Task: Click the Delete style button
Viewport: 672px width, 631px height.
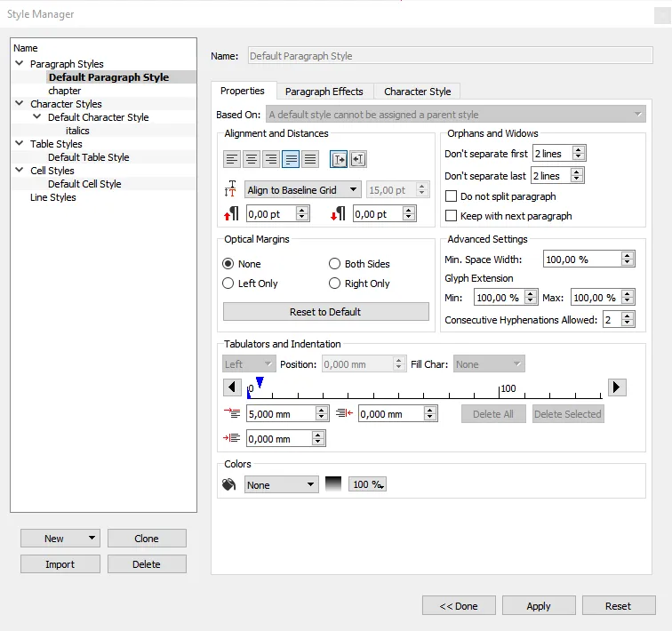Action: point(147,564)
